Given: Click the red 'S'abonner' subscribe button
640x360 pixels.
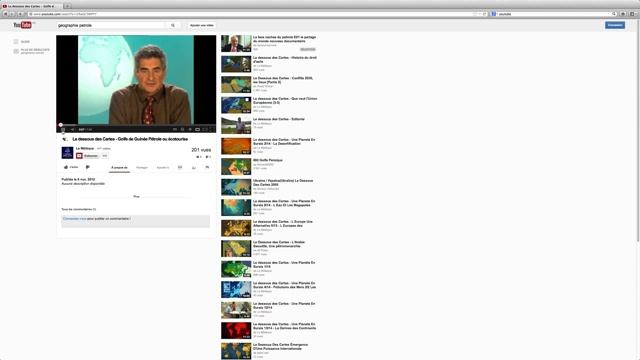Looking at the screenshot, I should 87,156.
